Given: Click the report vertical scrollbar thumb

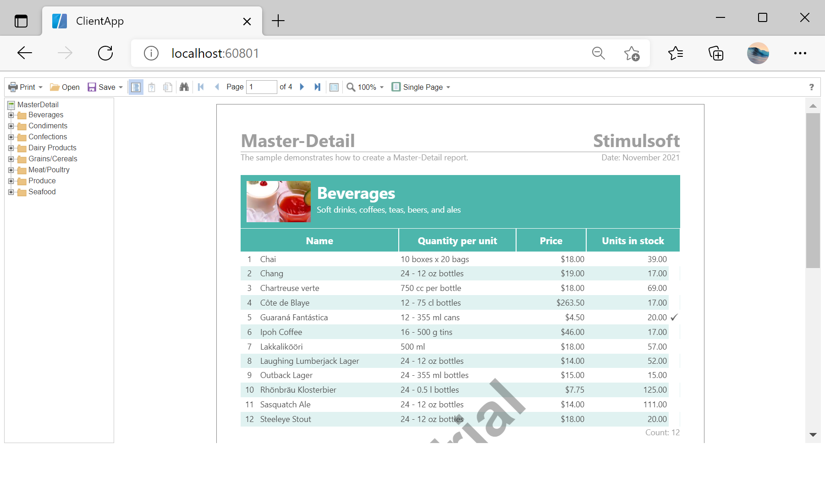Looking at the screenshot, I should [x=813, y=190].
